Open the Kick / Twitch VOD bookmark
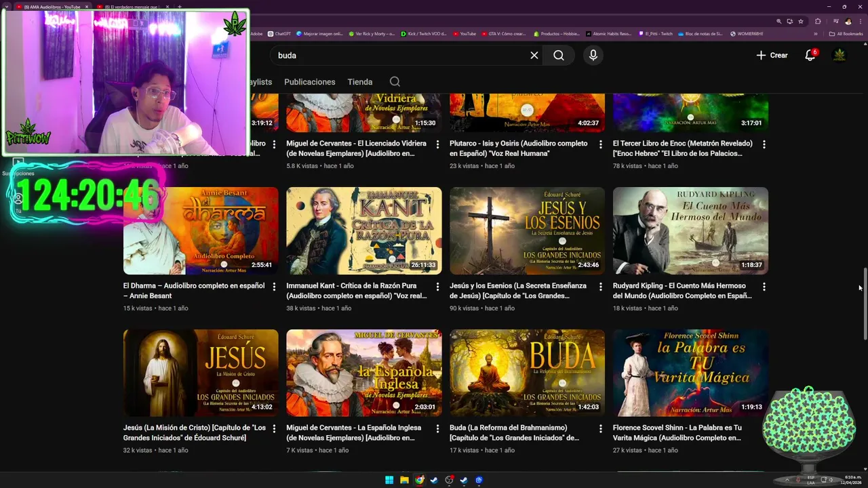The width and height of the screenshot is (868, 488). [x=424, y=34]
